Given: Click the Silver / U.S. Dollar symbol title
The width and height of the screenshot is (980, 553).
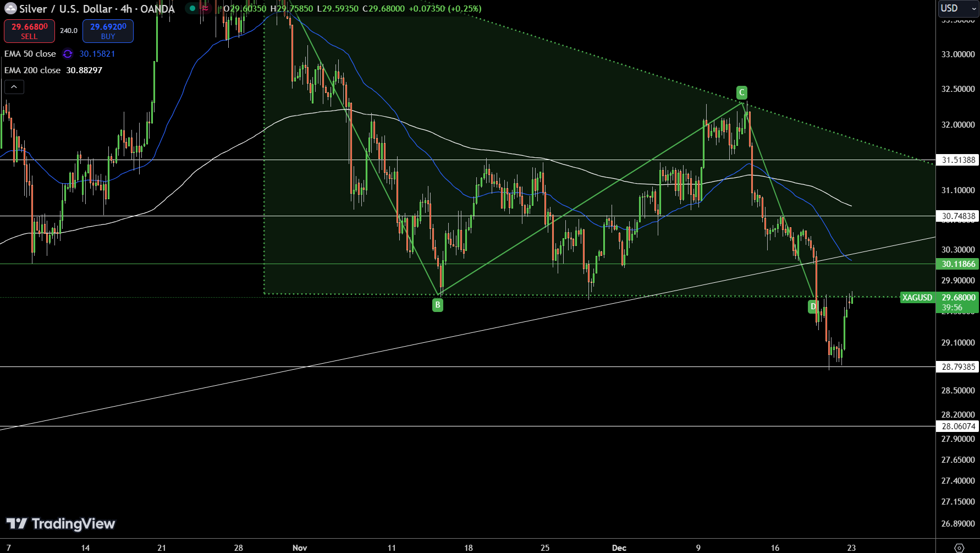Looking at the screenshot, I should [x=97, y=9].
